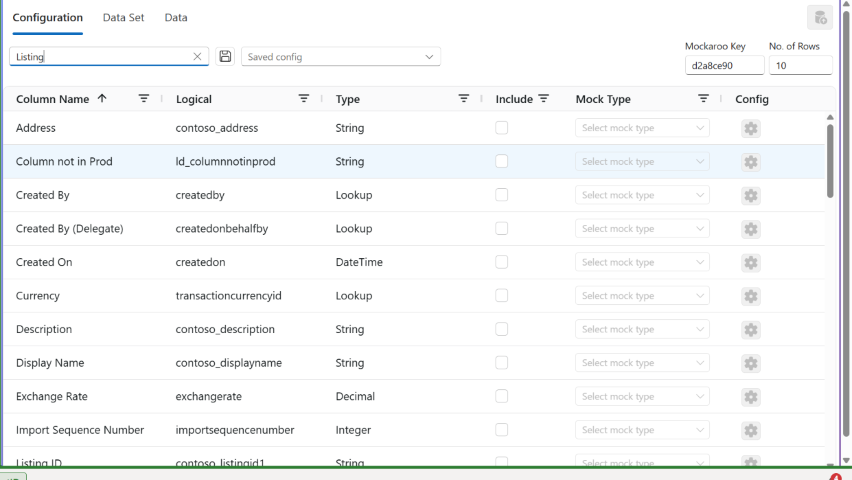Sort by Column Name header
852x480 pixels.
tap(52, 99)
